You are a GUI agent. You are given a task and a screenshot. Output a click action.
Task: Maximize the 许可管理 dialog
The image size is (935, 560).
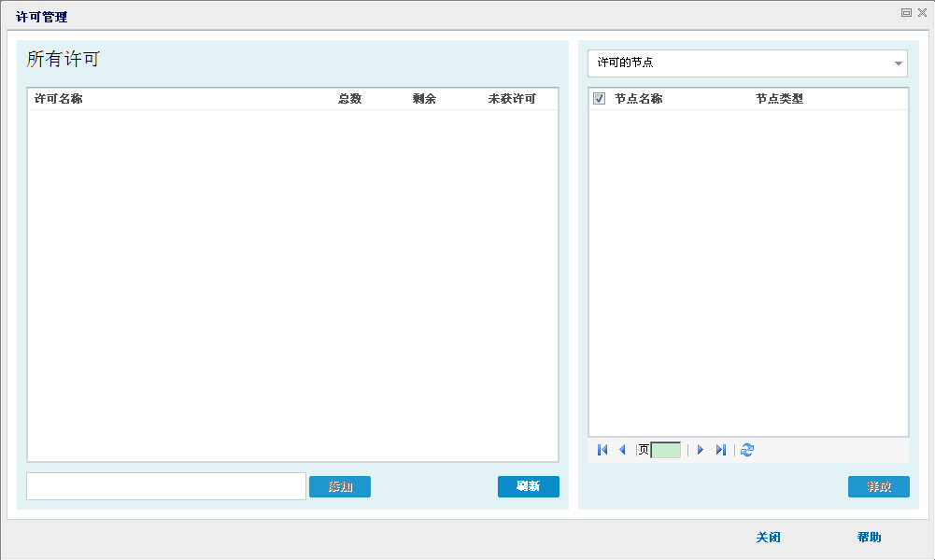[x=906, y=12]
